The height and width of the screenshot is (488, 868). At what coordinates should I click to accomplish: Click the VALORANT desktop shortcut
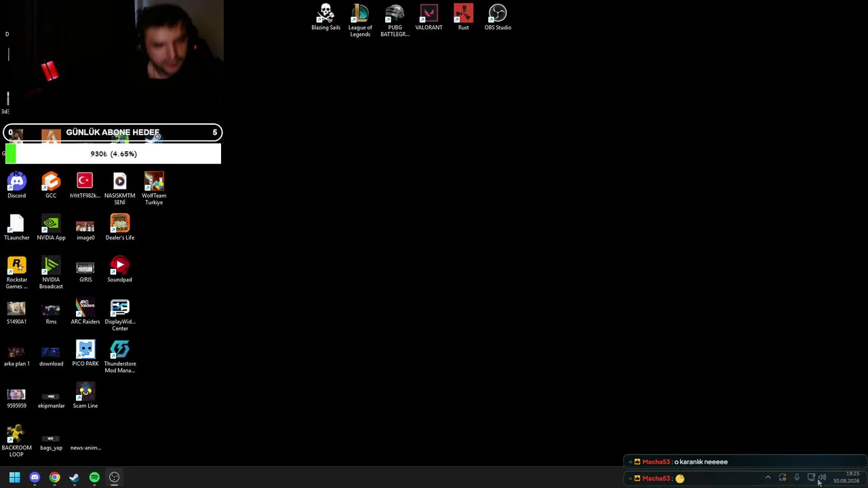pyautogui.click(x=429, y=18)
